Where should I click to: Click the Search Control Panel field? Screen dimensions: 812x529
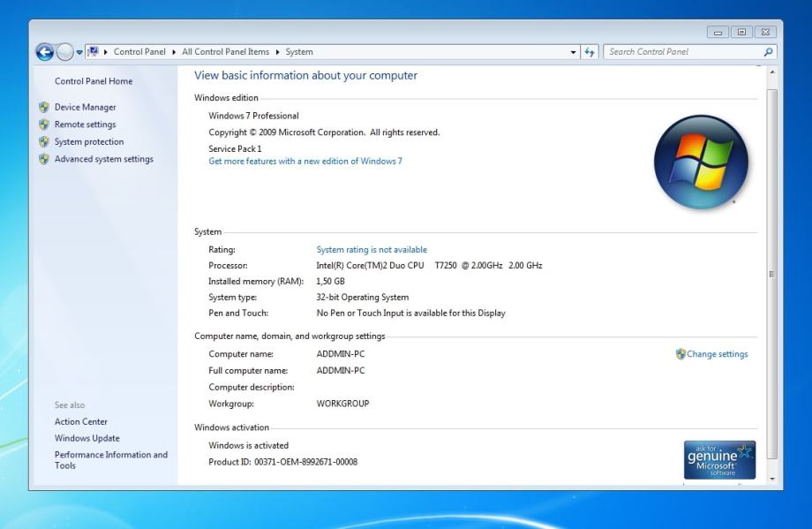(x=680, y=52)
